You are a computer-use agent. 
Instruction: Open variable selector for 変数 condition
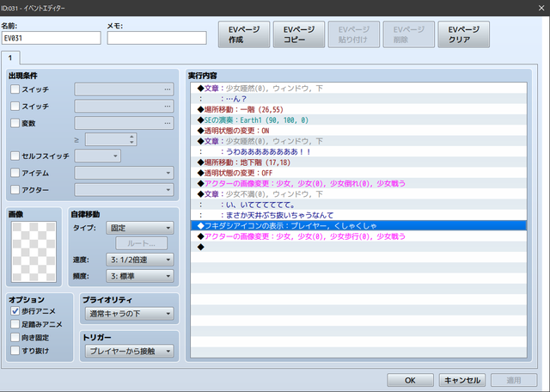[124, 123]
